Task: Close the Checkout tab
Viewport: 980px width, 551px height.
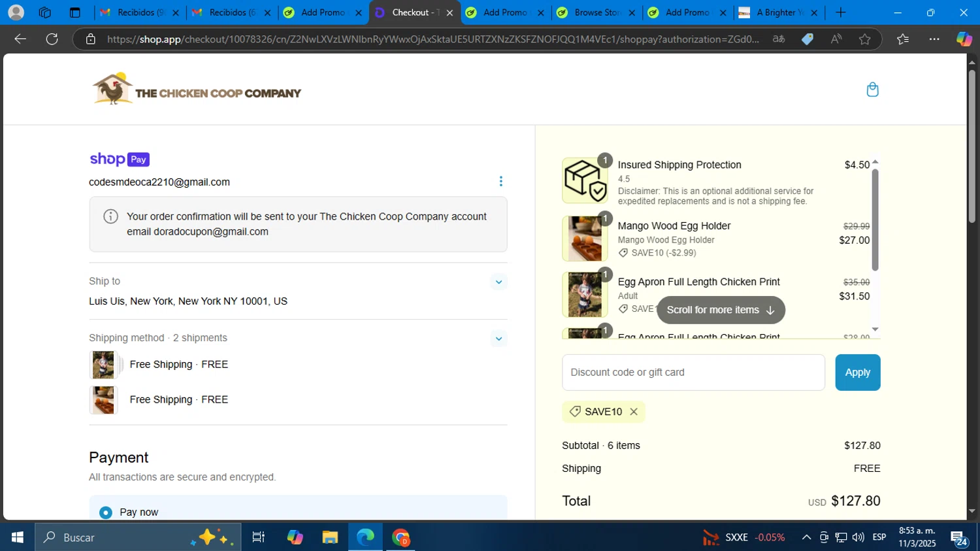Action: click(449, 13)
